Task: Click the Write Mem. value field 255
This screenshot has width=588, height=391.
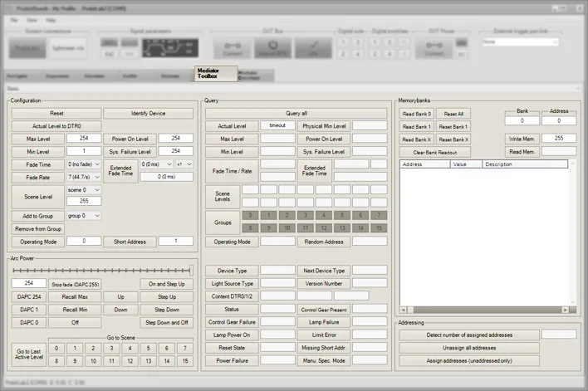Action: point(559,139)
